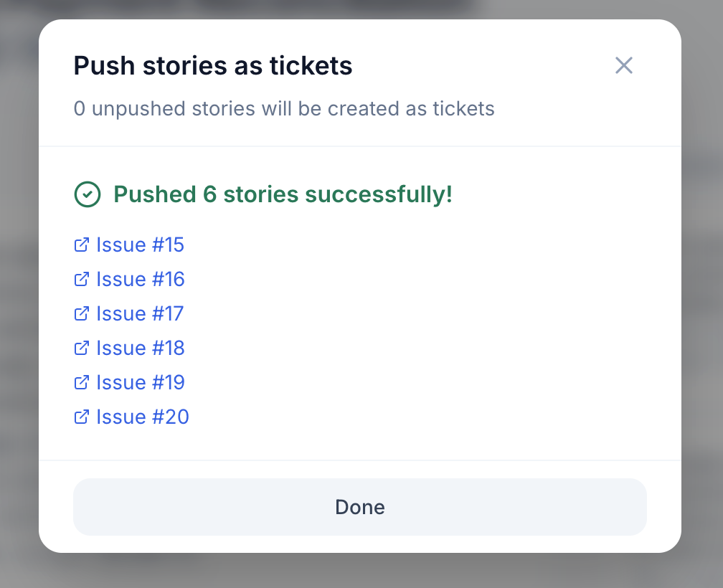Click the external link icon beside Issue #16
Screen dimensions: 723x588
pyautogui.click(x=81, y=280)
